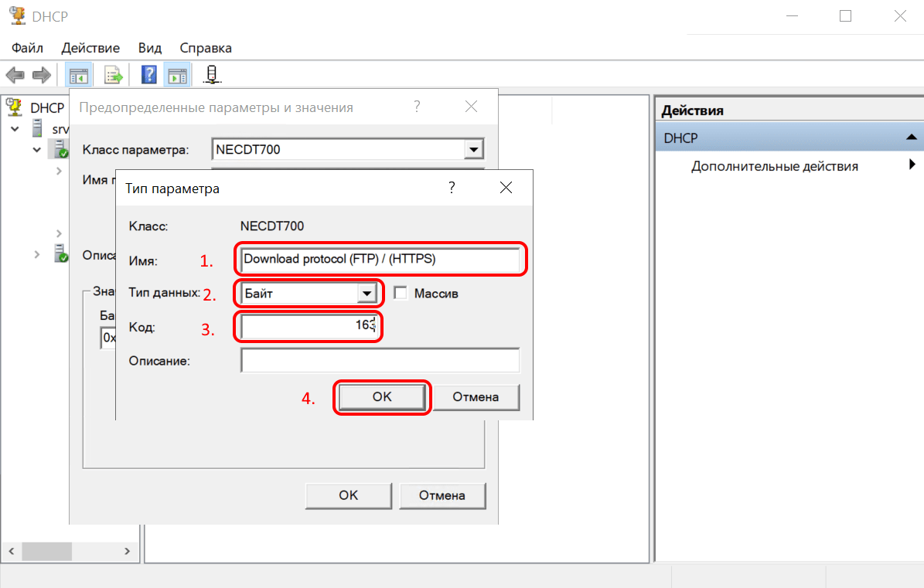The width and height of the screenshot is (924, 588).
Task: Open the Файл menu
Action: click(x=27, y=48)
